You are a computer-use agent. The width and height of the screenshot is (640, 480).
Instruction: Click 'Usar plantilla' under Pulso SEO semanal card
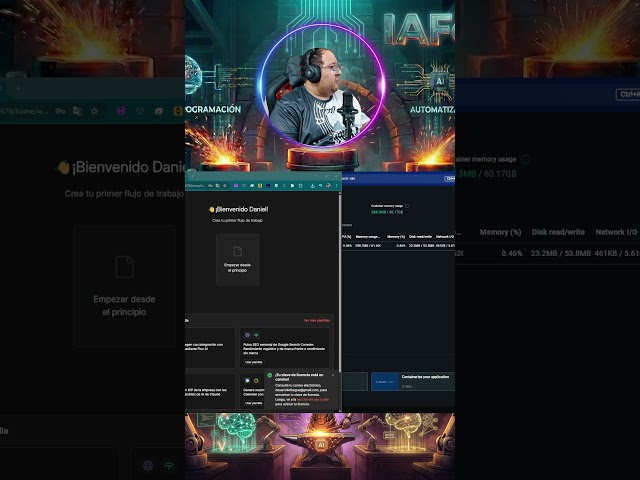pyautogui.click(x=254, y=362)
